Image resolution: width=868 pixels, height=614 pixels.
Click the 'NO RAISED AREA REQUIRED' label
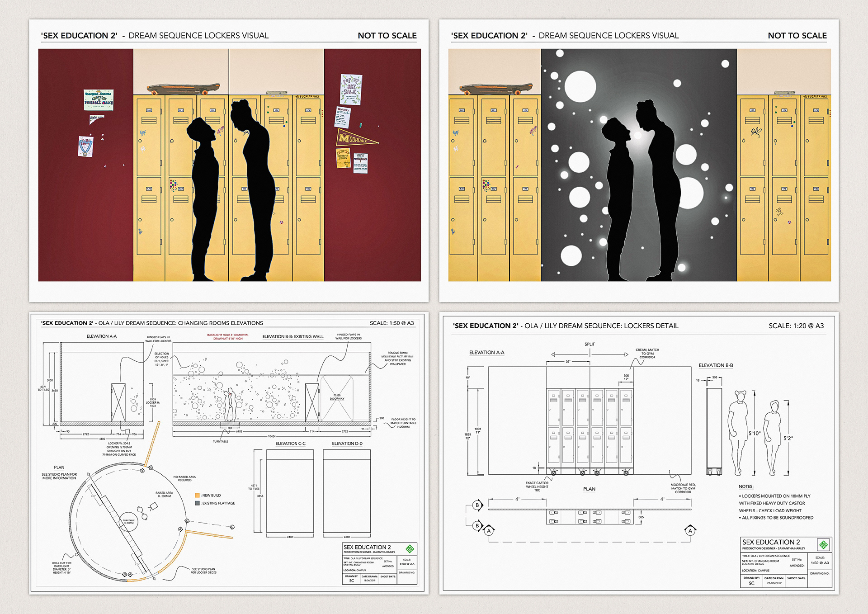click(184, 478)
